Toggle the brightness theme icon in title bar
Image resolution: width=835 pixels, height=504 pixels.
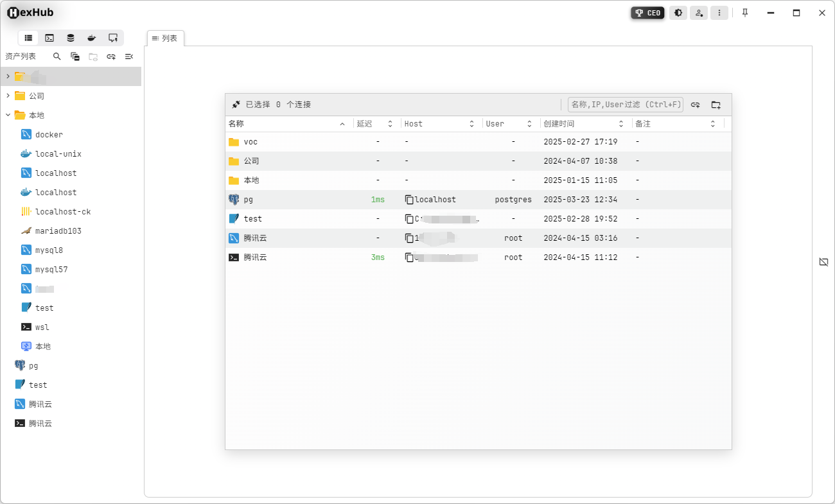(x=678, y=13)
